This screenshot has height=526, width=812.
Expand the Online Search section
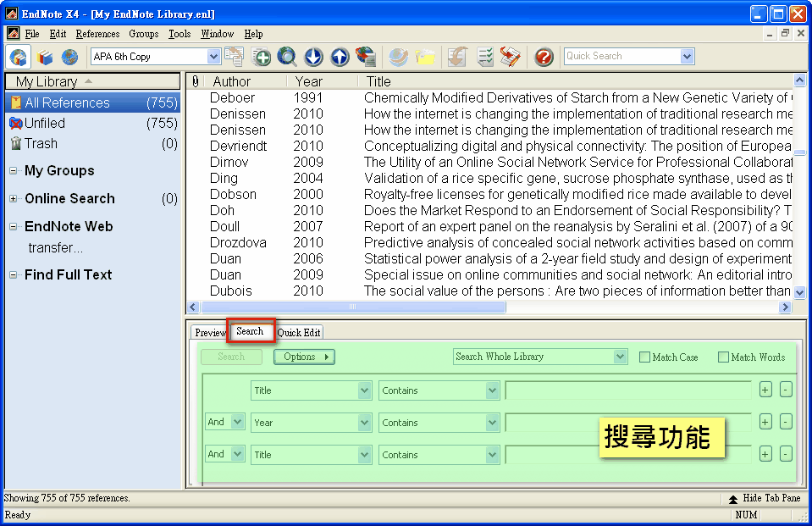pos(13,198)
